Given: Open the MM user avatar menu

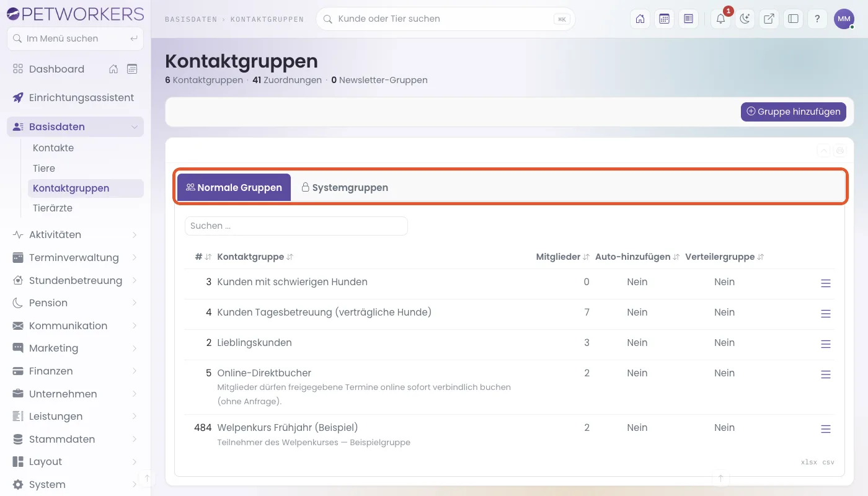Looking at the screenshot, I should click(844, 19).
